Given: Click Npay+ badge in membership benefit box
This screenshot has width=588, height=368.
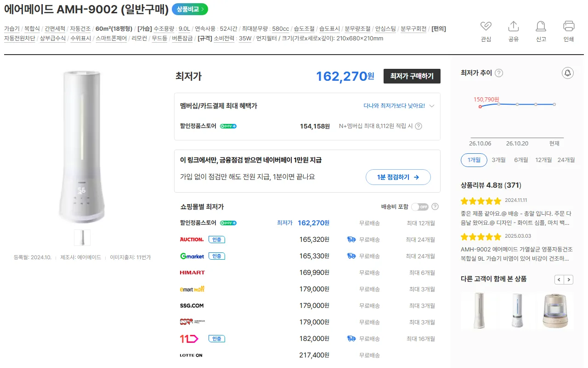Looking at the screenshot, I should click(x=228, y=126).
